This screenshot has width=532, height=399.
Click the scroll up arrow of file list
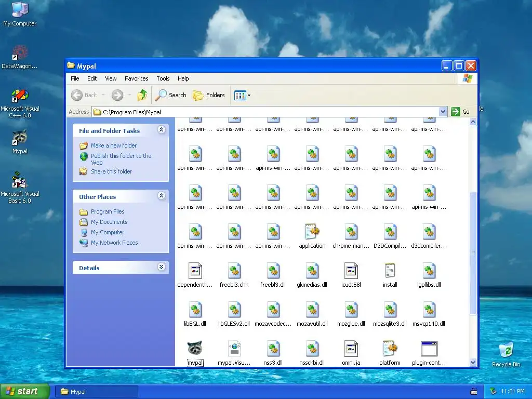point(473,122)
